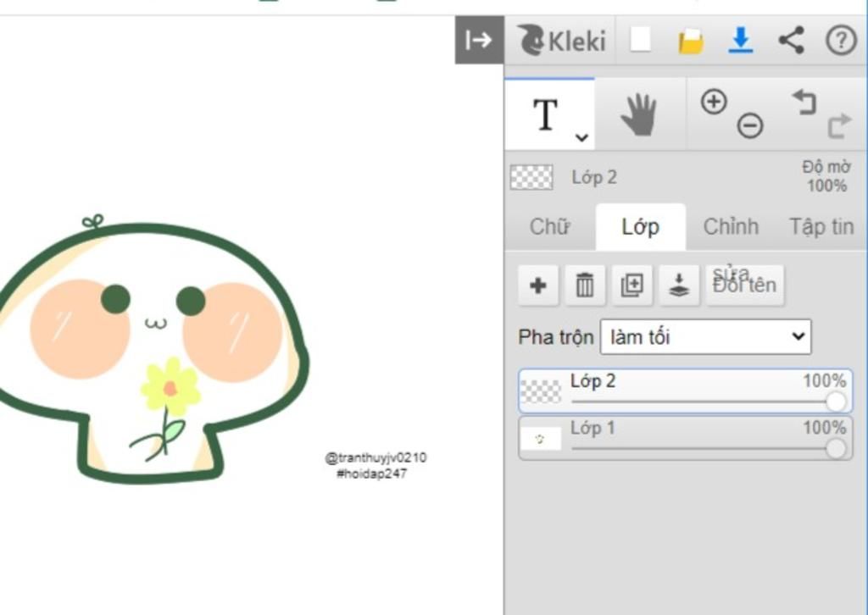The height and width of the screenshot is (615, 868).
Task: Open the help question mark
Action: [841, 41]
